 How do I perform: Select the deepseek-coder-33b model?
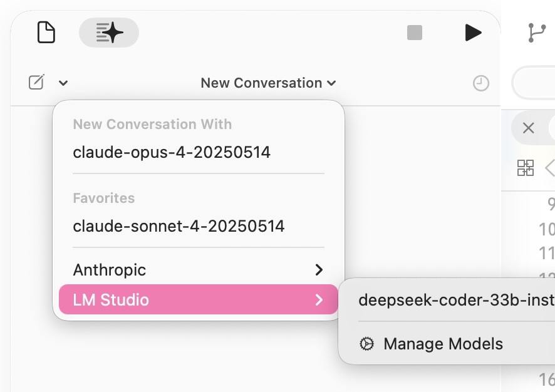click(x=457, y=300)
